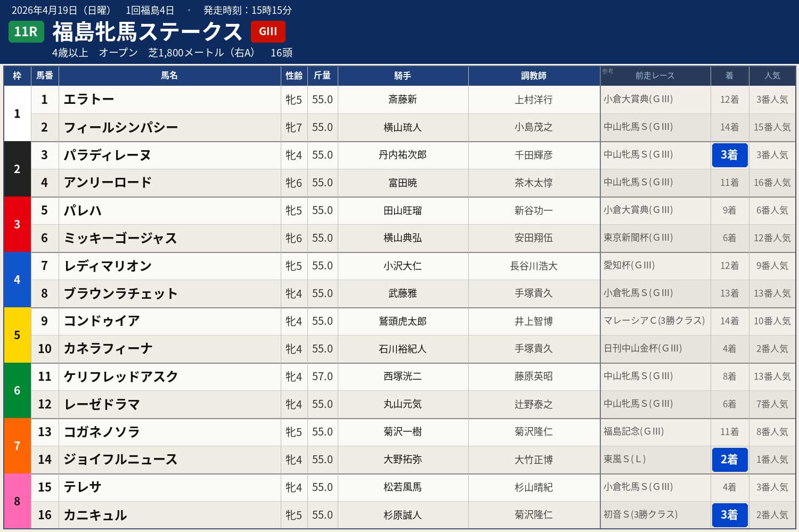Select horse コンドゥイア
799x532 pixels.
tap(102, 321)
